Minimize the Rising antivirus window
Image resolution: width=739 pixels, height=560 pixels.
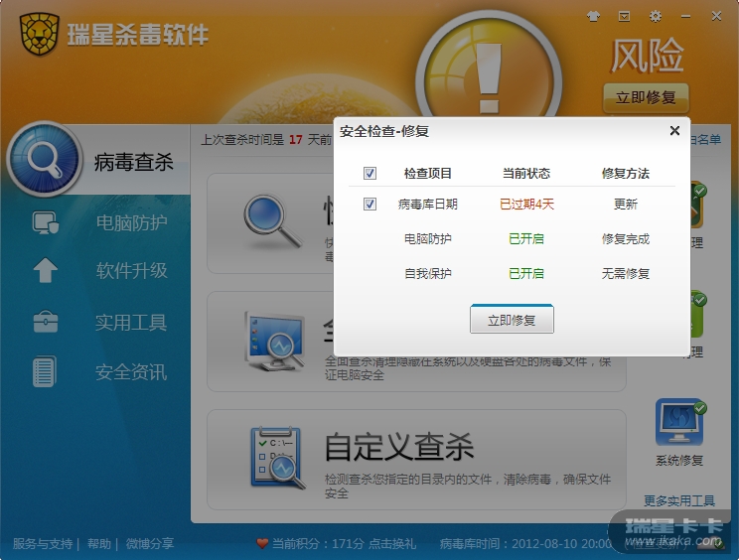[x=685, y=17]
